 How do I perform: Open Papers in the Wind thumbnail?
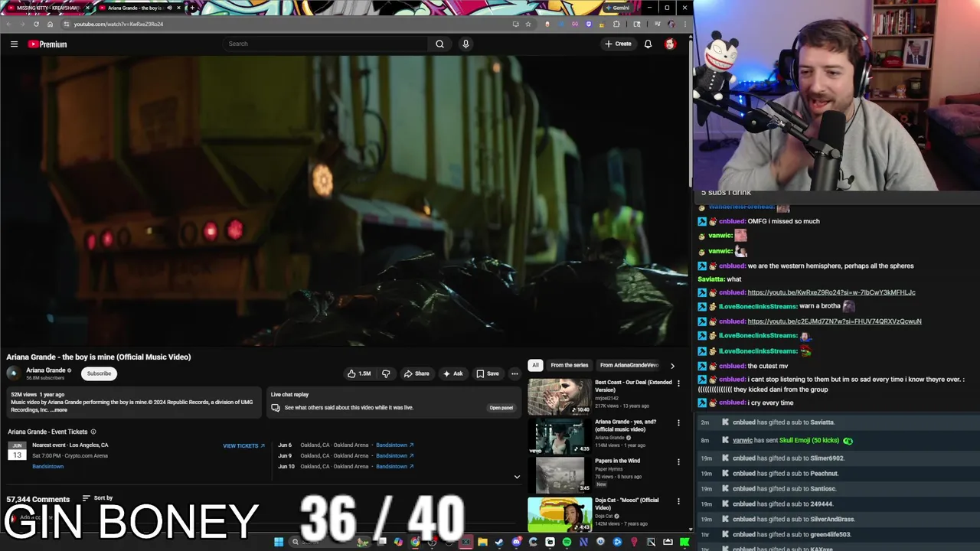tap(560, 475)
